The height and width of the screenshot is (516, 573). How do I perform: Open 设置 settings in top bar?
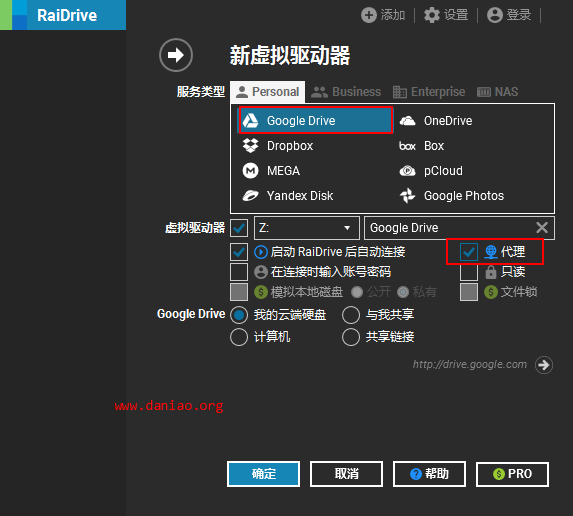pyautogui.click(x=446, y=15)
